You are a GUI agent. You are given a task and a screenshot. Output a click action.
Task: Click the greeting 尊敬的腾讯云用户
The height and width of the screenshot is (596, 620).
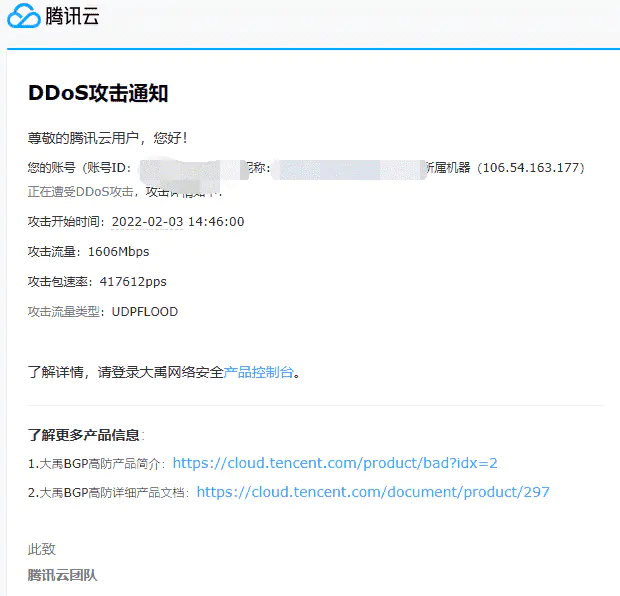click(x=83, y=138)
